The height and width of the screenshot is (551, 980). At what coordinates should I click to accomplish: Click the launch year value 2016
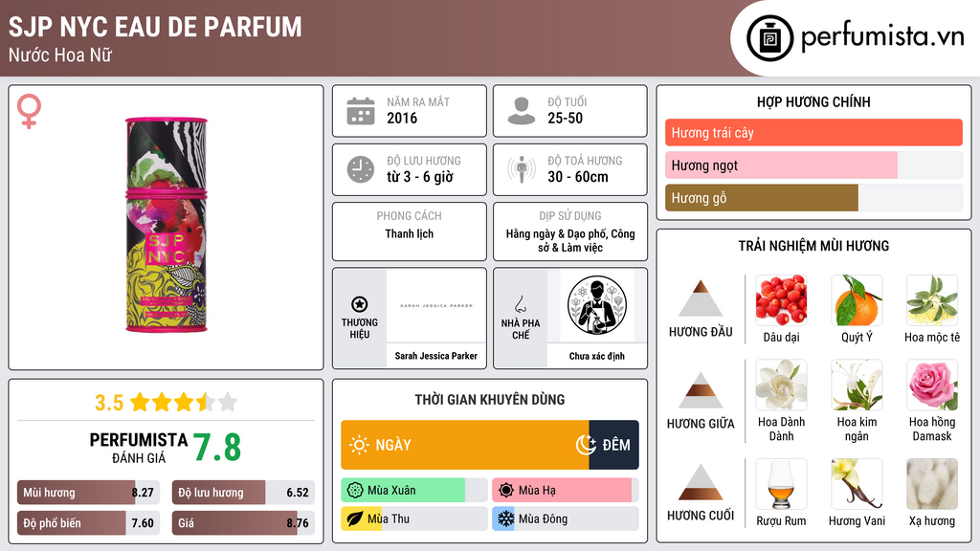pos(402,118)
